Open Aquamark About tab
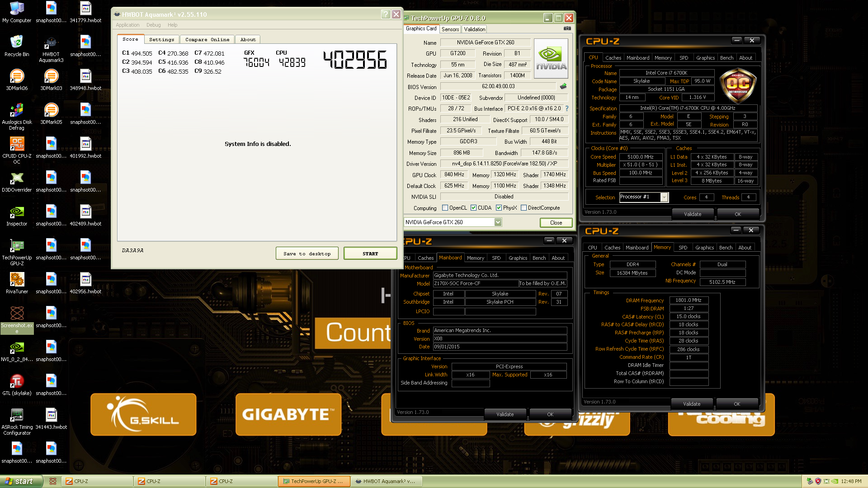 pyautogui.click(x=248, y=40)
